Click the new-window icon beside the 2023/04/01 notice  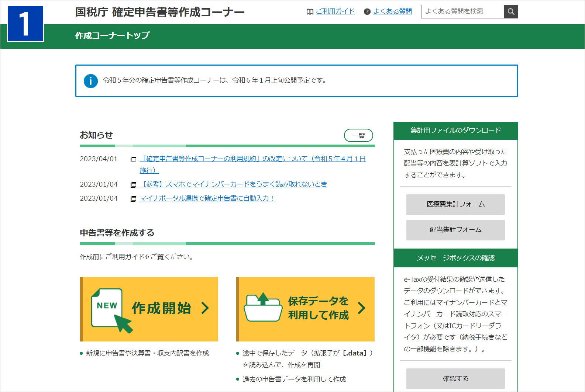coord(134,159)
